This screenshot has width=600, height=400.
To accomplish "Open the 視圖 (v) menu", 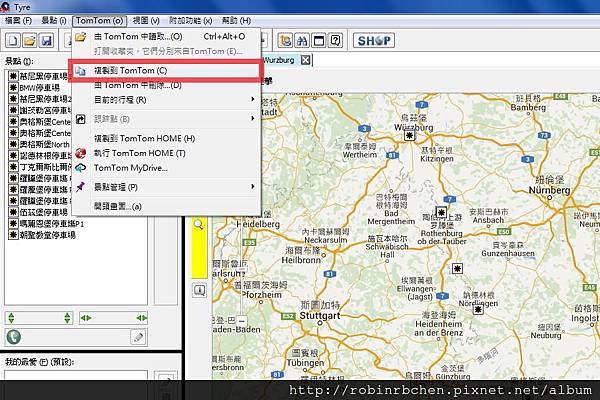I will pos(146,20).
